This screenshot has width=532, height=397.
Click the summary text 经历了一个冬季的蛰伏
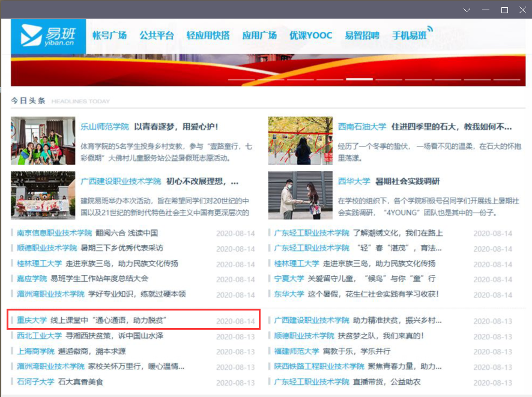[429, 152]
